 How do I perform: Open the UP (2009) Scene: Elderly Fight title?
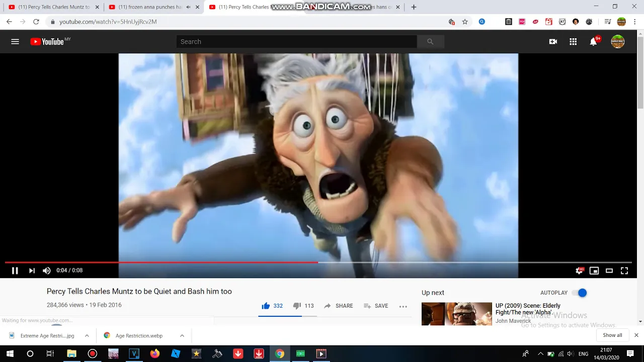tap(528, 309)
